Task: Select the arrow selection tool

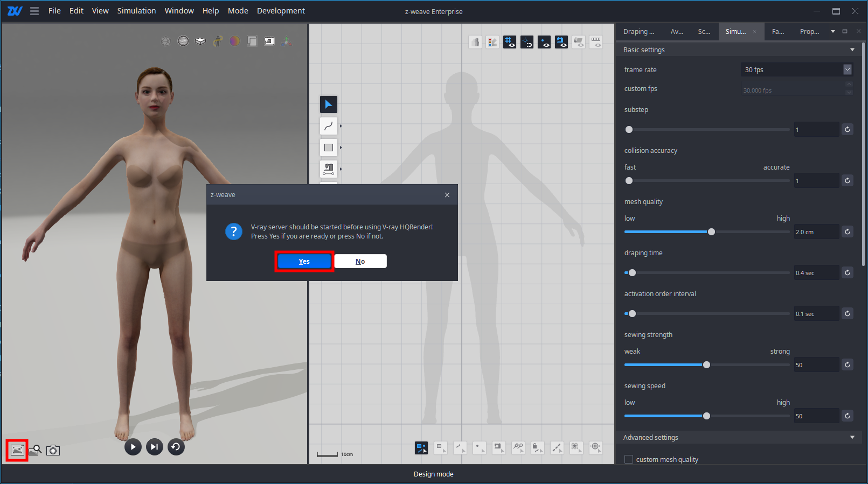Action: (329, 104)
